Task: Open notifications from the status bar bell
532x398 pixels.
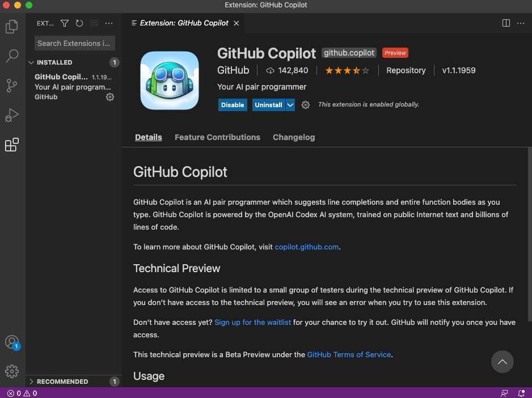Action: click(x=521, y=393)
